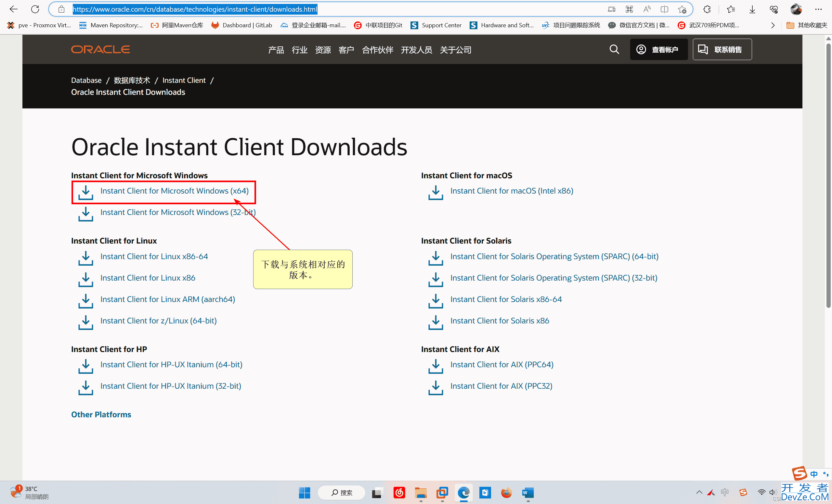Open the Other Platforms link
Screen dimensions: 832x504
click(101, 415)
